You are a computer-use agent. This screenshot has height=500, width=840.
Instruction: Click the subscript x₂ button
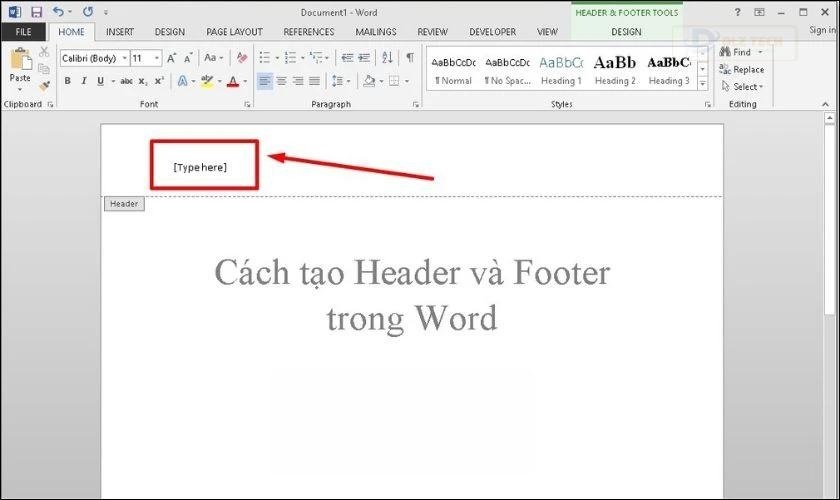click(142, 81)
